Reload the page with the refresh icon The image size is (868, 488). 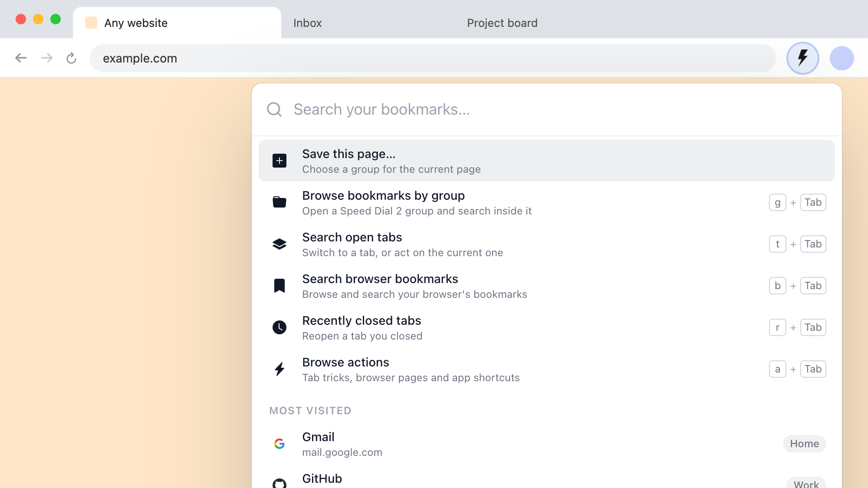[72, 58]
